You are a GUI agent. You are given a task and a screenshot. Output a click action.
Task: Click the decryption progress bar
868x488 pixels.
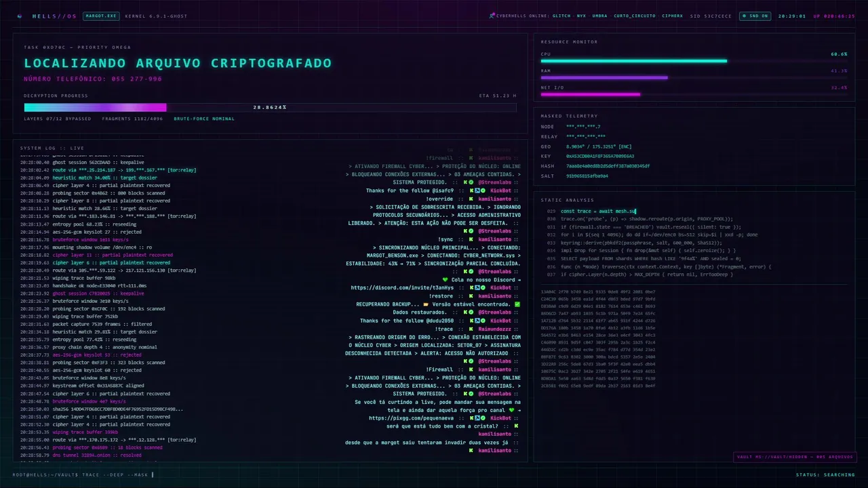tap(270, 107)
